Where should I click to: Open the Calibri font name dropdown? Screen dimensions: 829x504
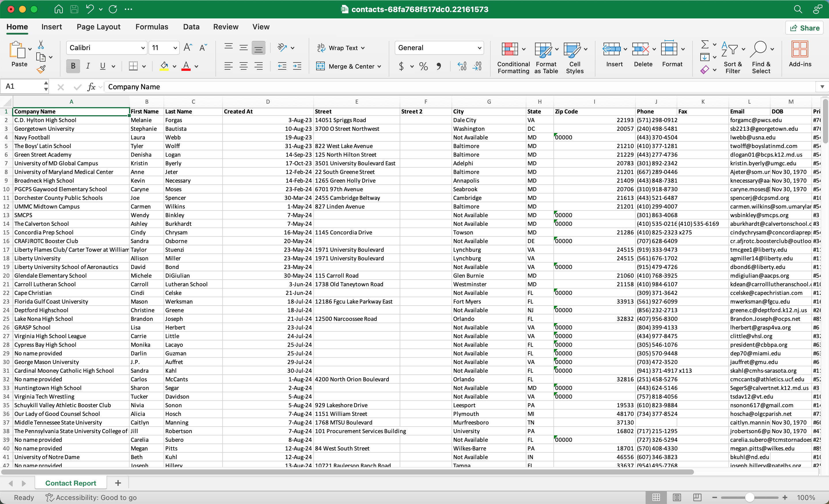(x=143, y=48)
